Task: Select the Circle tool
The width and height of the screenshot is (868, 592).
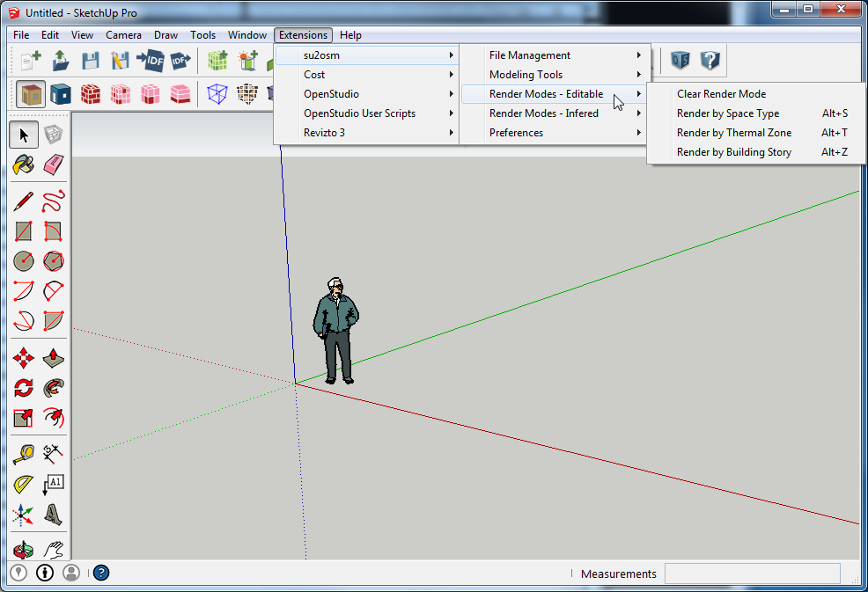Action: 24,261
